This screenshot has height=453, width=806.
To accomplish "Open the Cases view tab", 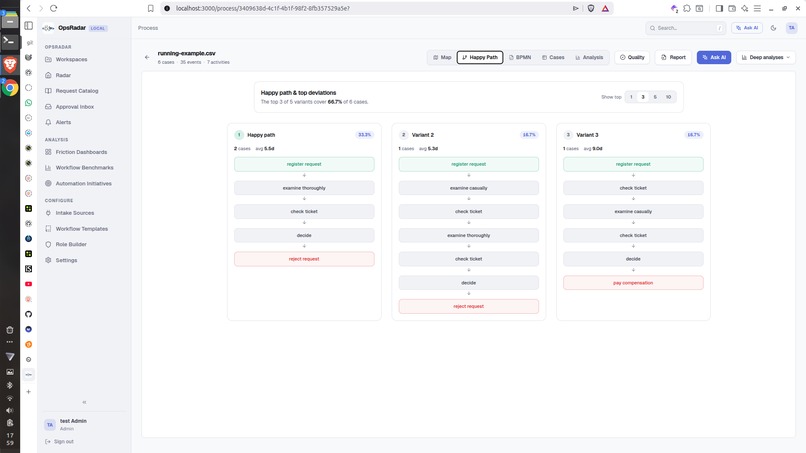I will point(553,57).
